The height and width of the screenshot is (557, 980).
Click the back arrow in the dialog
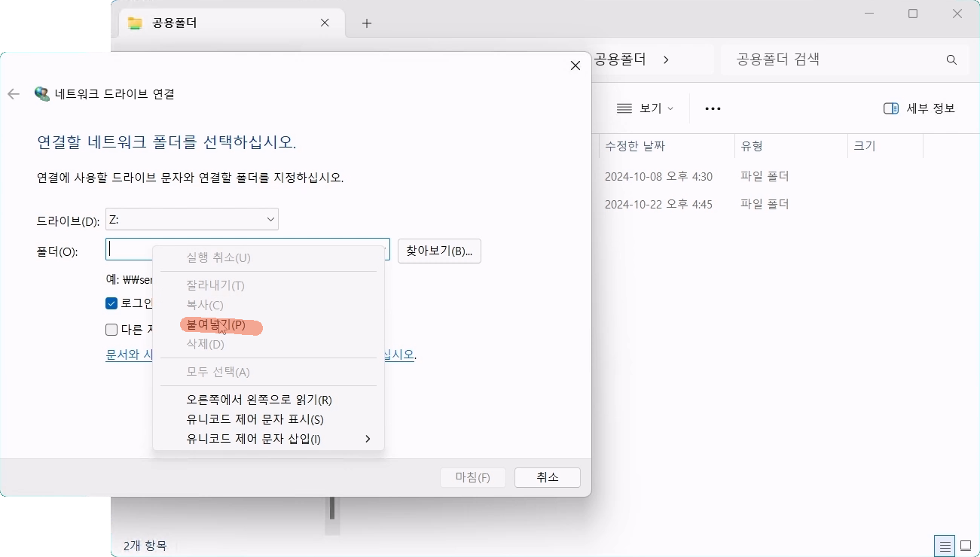[13, 94]
